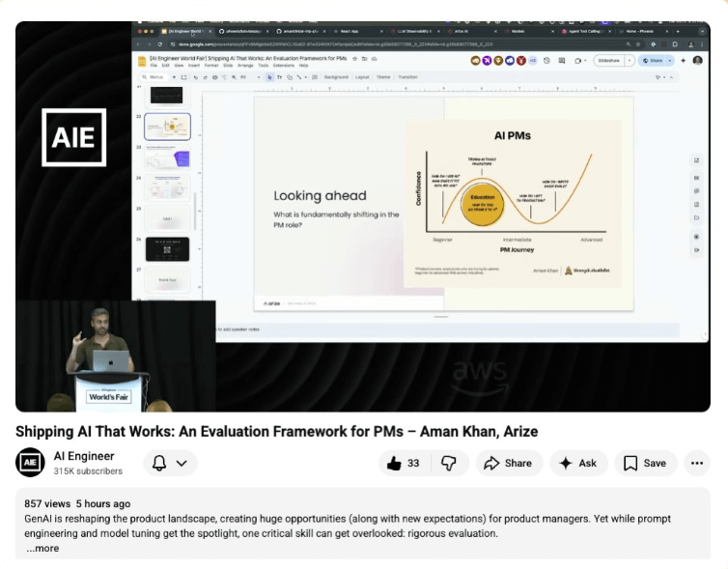Open the three-dot more actions menu
Viewport: 728px width, 569px height.
pyautogui.click(x=696, y=463)
